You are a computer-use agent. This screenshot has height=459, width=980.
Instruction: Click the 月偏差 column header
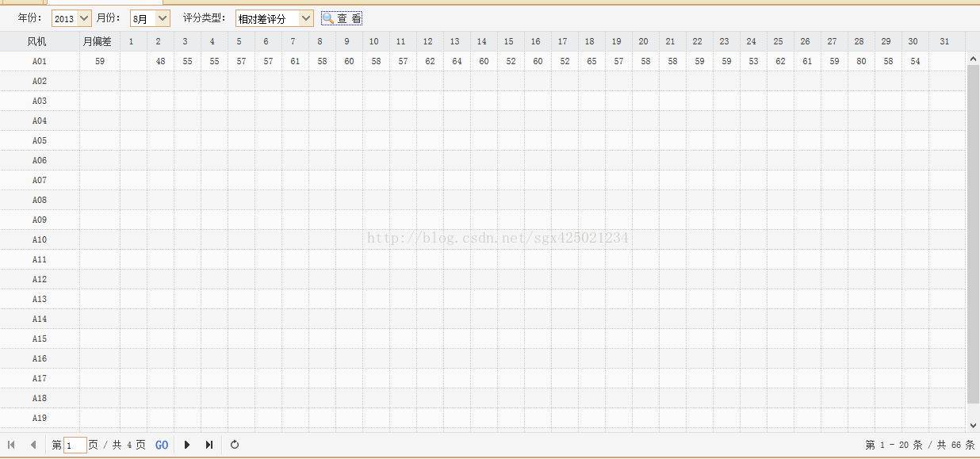point(100,41)
